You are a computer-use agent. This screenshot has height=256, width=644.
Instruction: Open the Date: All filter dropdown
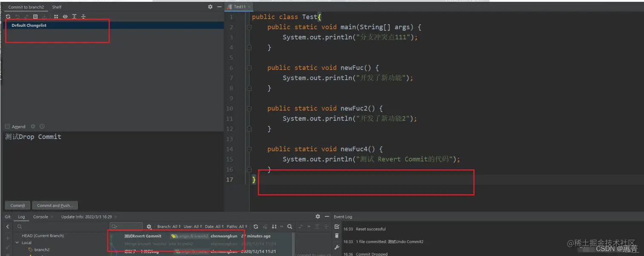pos(214,227)
